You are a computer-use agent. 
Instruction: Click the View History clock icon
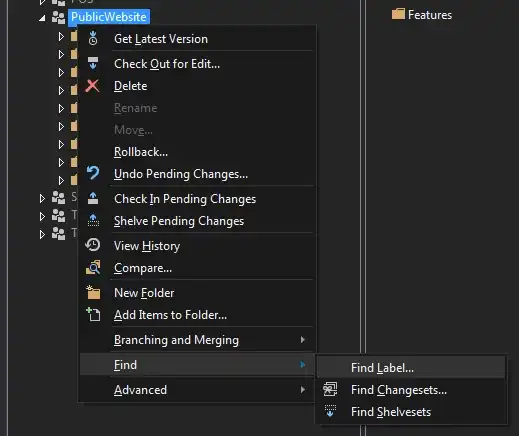coord(93,245)
